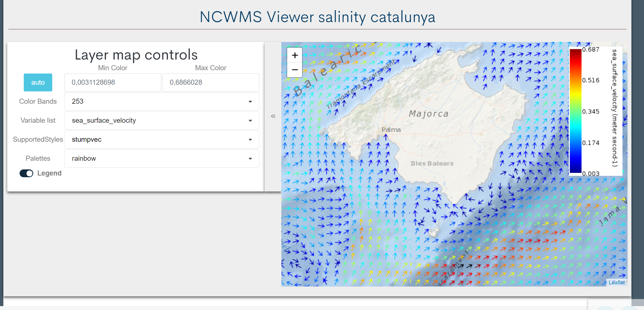Click the 0.687 legend maximum value
This screenshot has height=310, width=644.
pyautogui.click(x=591, y=49)
